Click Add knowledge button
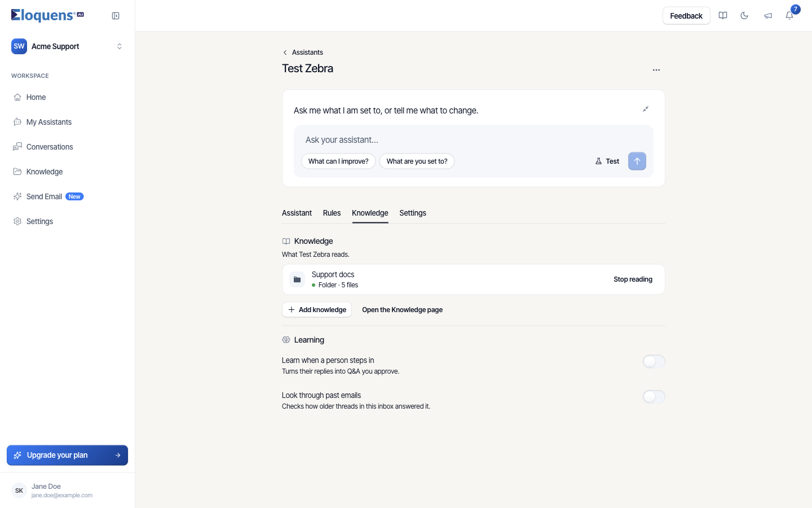 [317, 310]
